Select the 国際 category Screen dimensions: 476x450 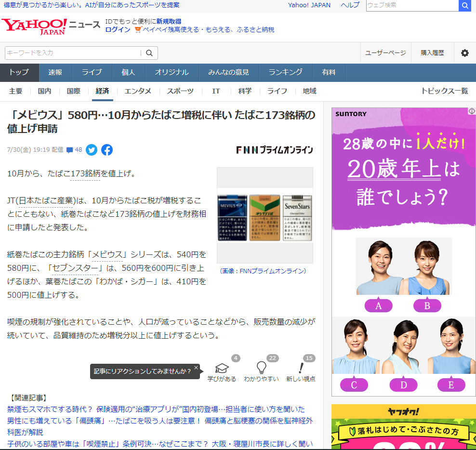(x=73, y=91)
